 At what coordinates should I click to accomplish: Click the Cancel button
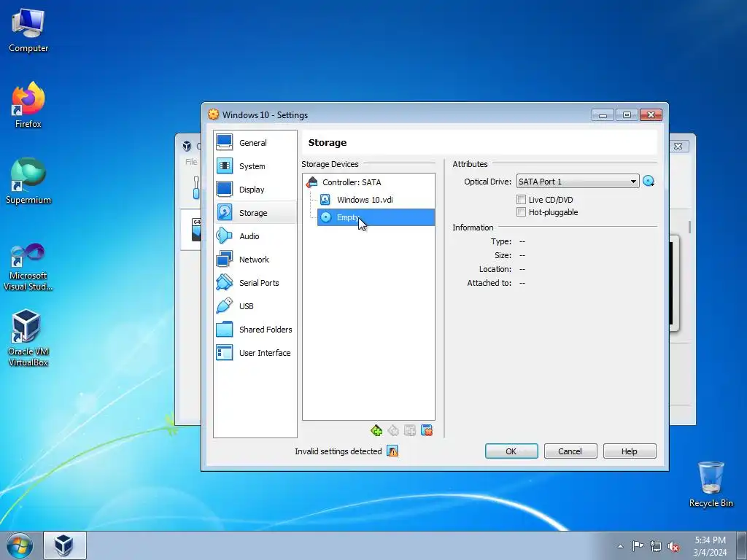(x=570, y=451)
